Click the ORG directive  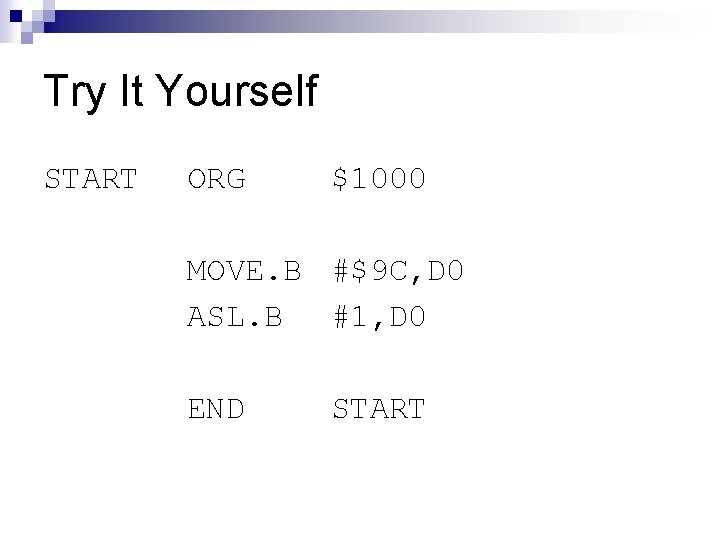(216, 180)
